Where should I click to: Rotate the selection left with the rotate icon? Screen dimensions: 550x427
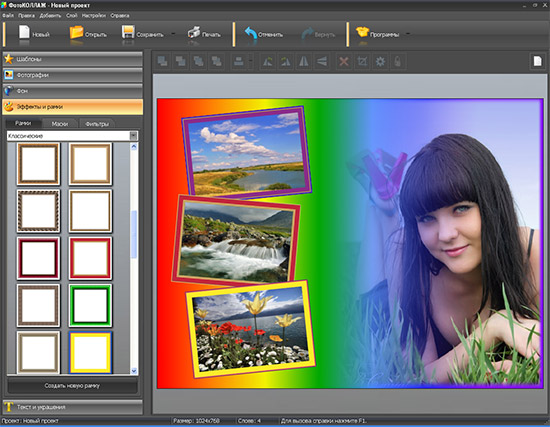pyautogui.click(x=268, y=61)
